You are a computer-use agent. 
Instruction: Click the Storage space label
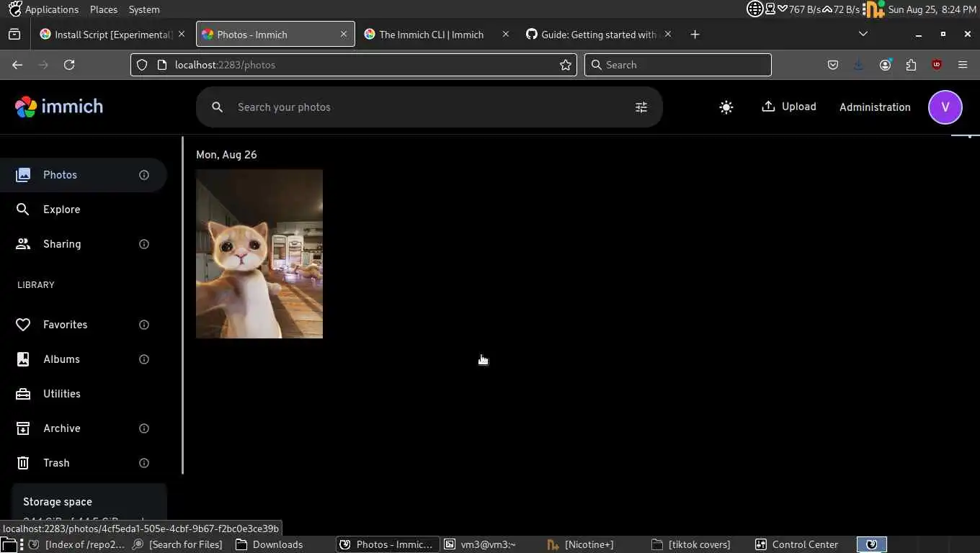pos(58,502)
